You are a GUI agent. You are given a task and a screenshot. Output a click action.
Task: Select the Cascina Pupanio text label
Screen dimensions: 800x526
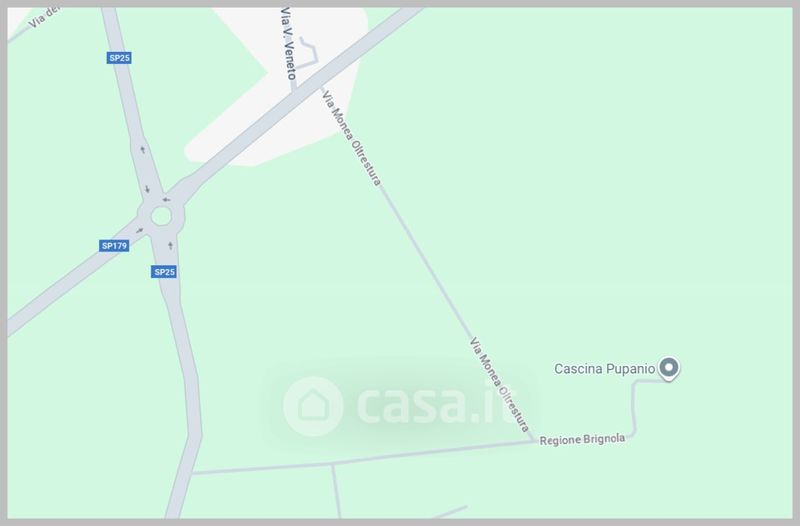[605, 368]
